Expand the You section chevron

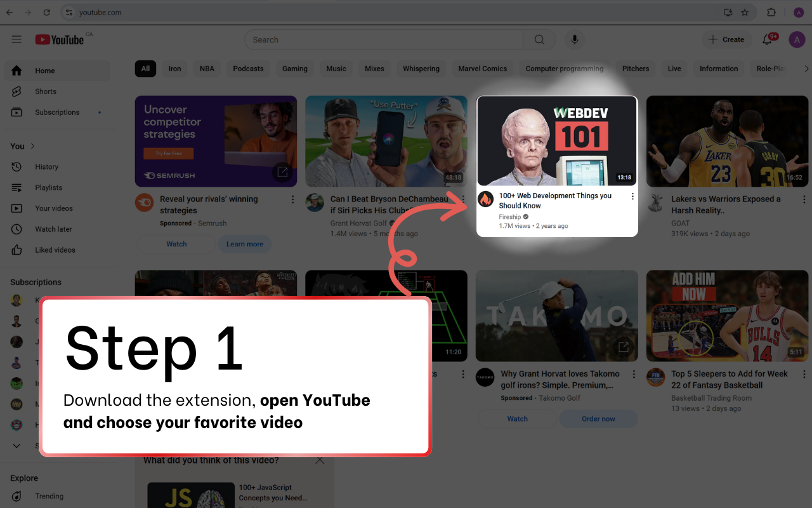(x=32, y=146)
